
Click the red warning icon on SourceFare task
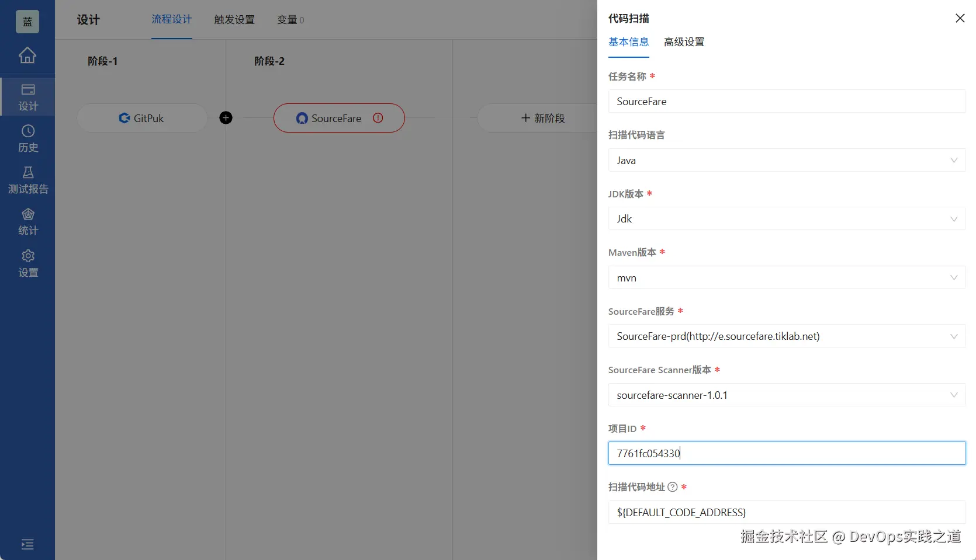pyautogui.click(x=378, y=118)
